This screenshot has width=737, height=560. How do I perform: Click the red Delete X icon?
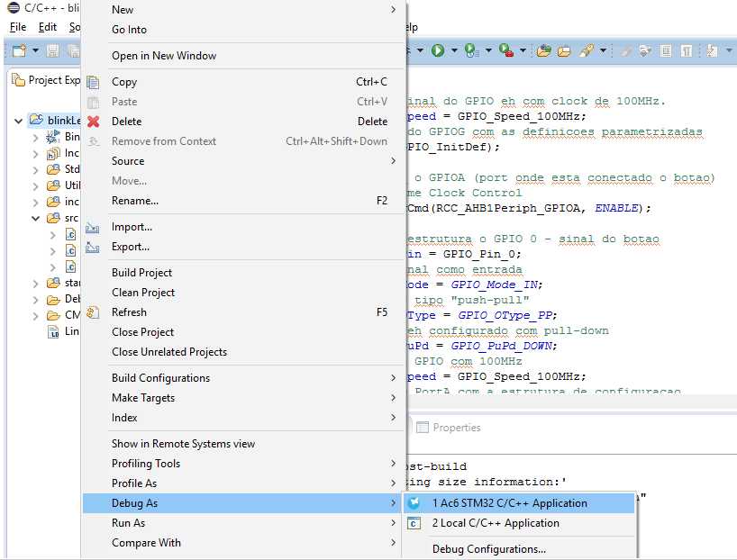(x=93, y=122)
